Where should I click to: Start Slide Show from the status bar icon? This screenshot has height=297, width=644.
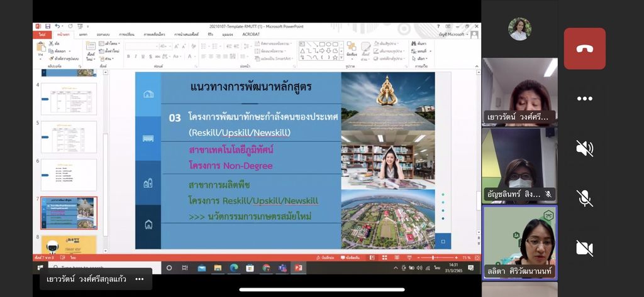(x=409, y=257)
